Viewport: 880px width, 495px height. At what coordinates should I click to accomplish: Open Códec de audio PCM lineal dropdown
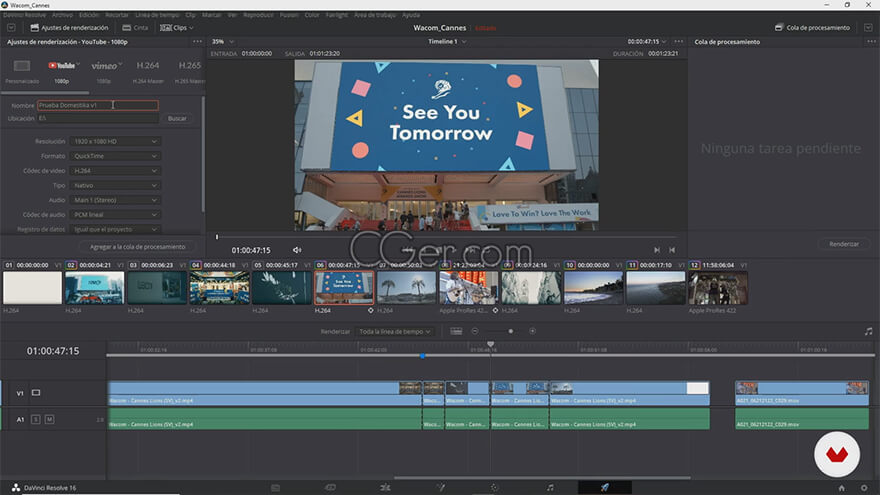point(115,214)
